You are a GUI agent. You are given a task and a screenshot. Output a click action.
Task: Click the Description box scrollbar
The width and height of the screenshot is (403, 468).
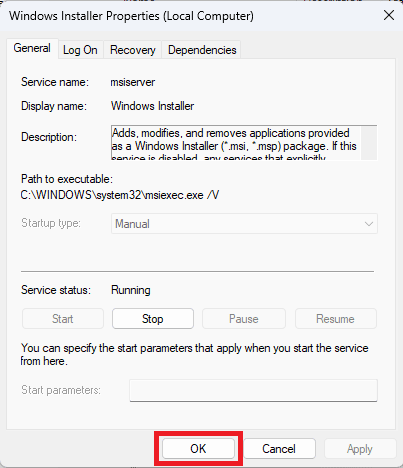[369, 143]
